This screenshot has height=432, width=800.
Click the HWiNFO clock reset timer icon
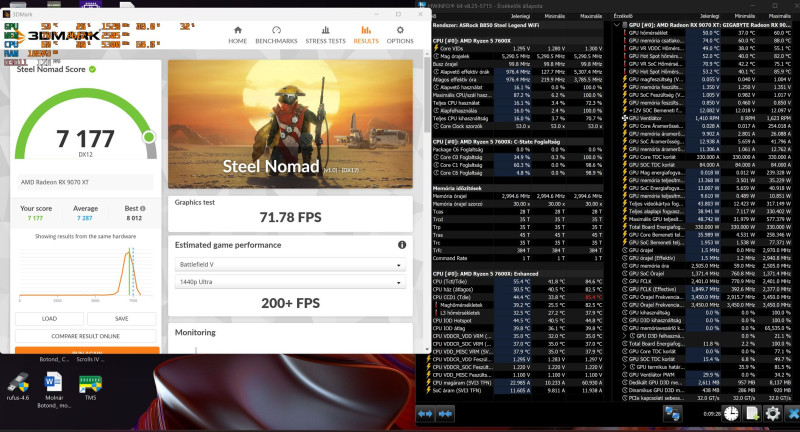[x=731, y=413]
